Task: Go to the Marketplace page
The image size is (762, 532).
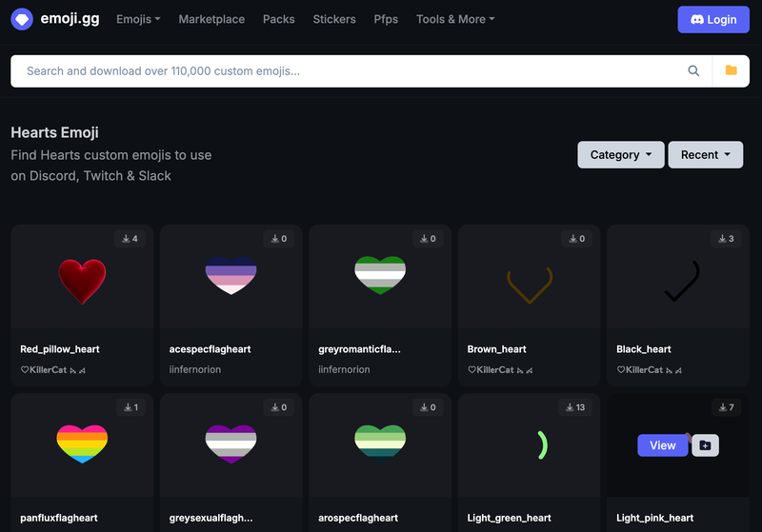Action: pyautogui.click(x=211, y=19)
